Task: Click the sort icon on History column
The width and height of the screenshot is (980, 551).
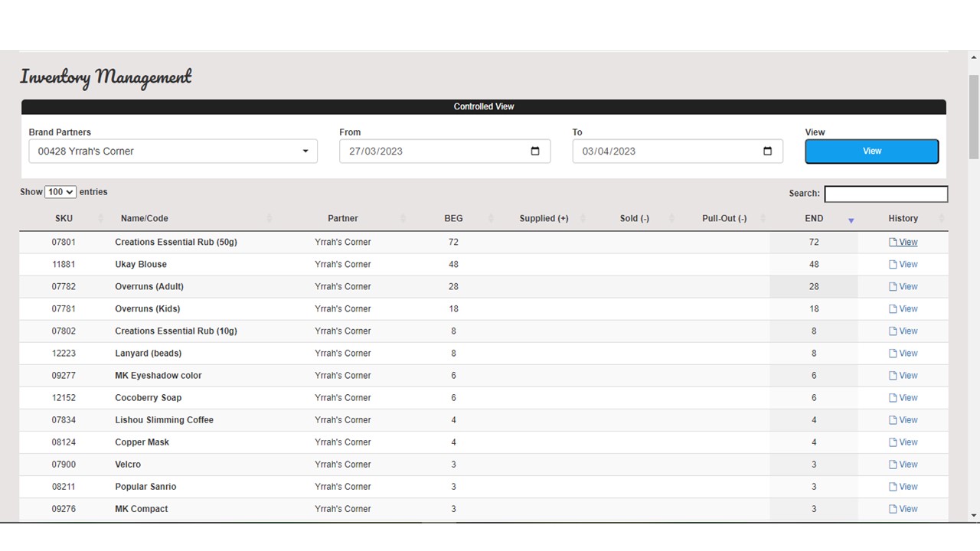Action: click(941, 219)
